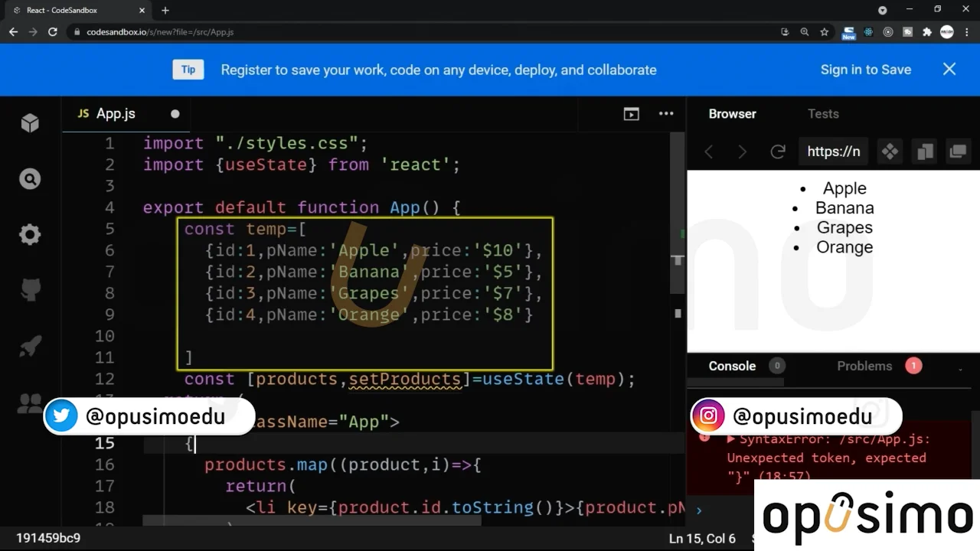Open a new Chrome tab

(x=165, y=10)
